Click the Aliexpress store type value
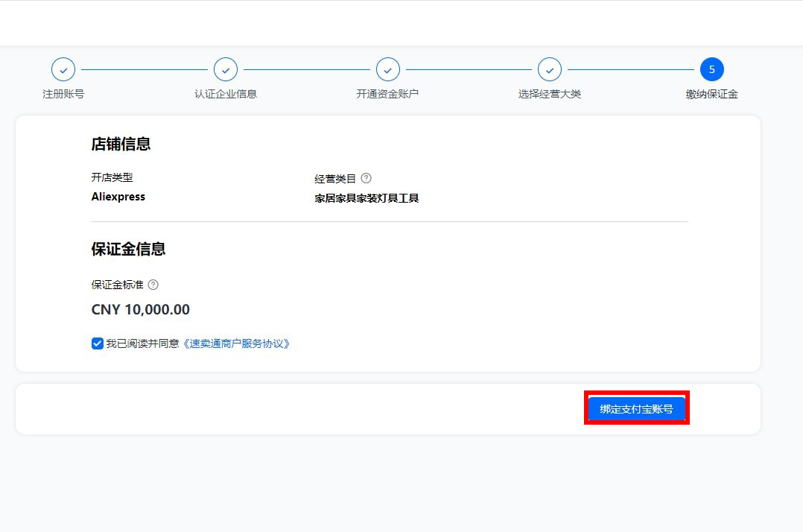 (x=118, y=197)
